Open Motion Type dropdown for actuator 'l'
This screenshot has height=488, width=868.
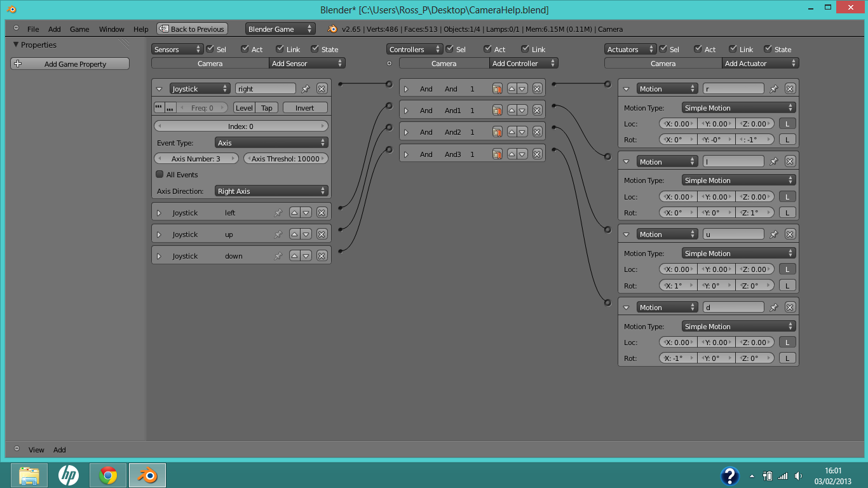pyautogui.click(x=738, y=180)
